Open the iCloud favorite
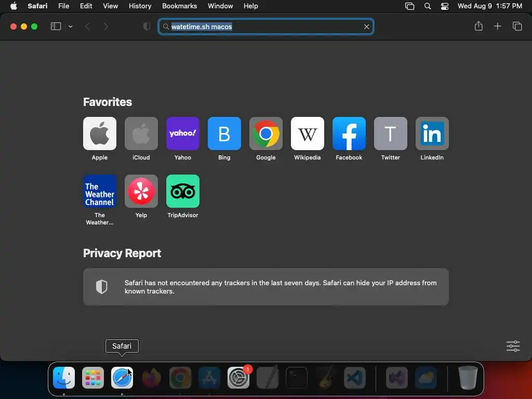 [x=141, y=134]
